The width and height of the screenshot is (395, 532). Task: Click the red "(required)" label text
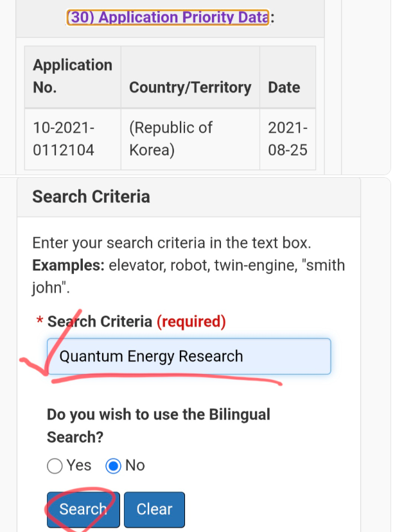pos(191,322)
